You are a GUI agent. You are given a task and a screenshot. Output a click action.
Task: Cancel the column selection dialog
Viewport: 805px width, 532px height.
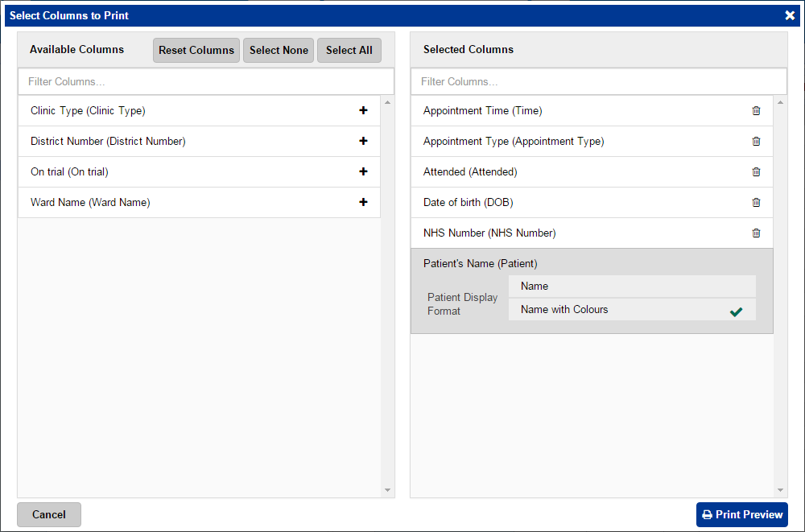pos(49,515)
